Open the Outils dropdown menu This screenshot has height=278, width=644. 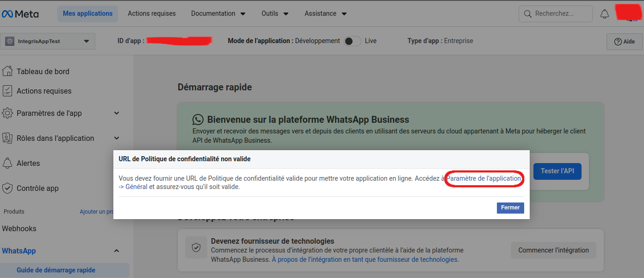(x=275, y=14)
